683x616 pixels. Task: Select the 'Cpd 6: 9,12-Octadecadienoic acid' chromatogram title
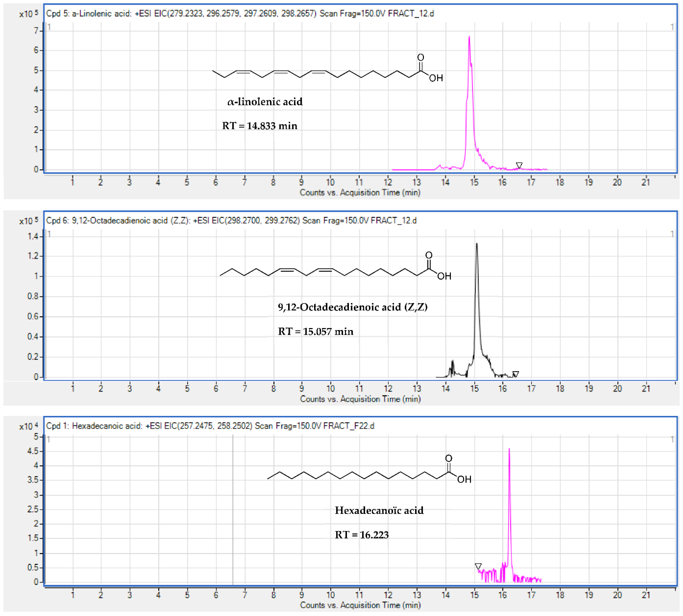coord(231,221)
